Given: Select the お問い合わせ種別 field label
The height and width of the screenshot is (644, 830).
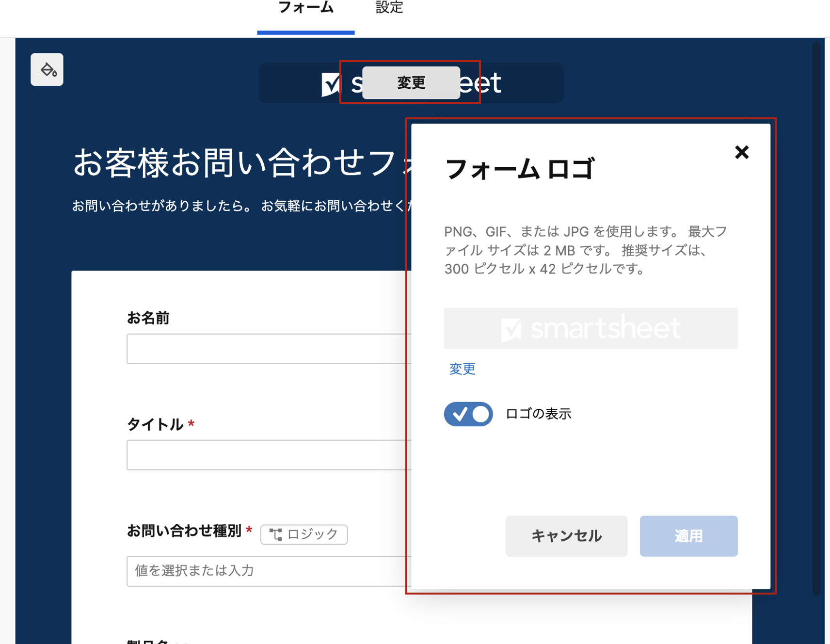Looking at the screenshot, I should [x=184, y=531].
